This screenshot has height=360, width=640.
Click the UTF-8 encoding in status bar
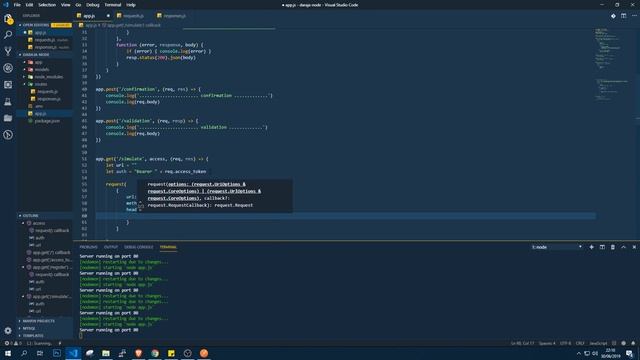click(x=565, y=343)
